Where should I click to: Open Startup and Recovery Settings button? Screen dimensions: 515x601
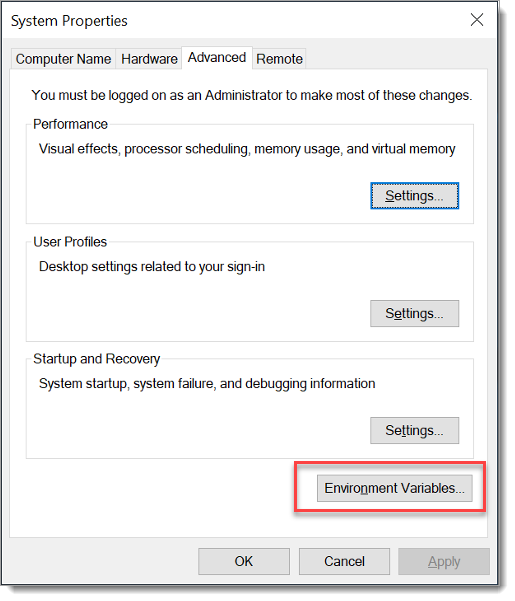pyautogui.click(x=415, y=430)
